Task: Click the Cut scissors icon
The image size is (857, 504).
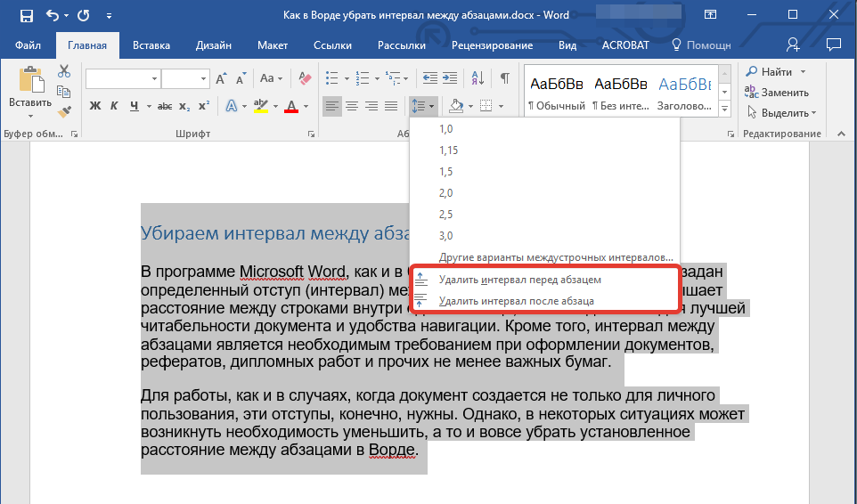Action: coord(64,71)
